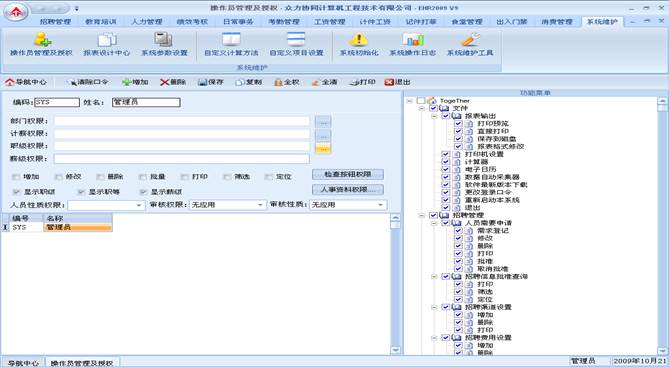Open the 审核权限 dropdown
The width and height of the screenshot is (669, 367).
coord(260,205)
